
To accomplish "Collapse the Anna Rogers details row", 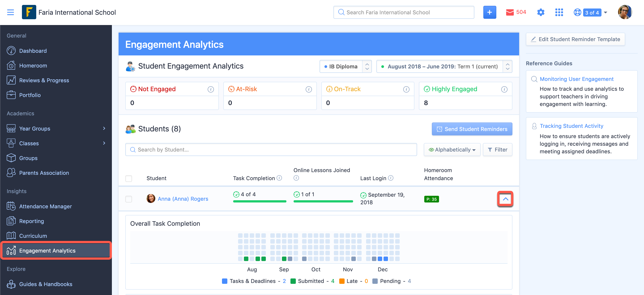I will point(505,199).
